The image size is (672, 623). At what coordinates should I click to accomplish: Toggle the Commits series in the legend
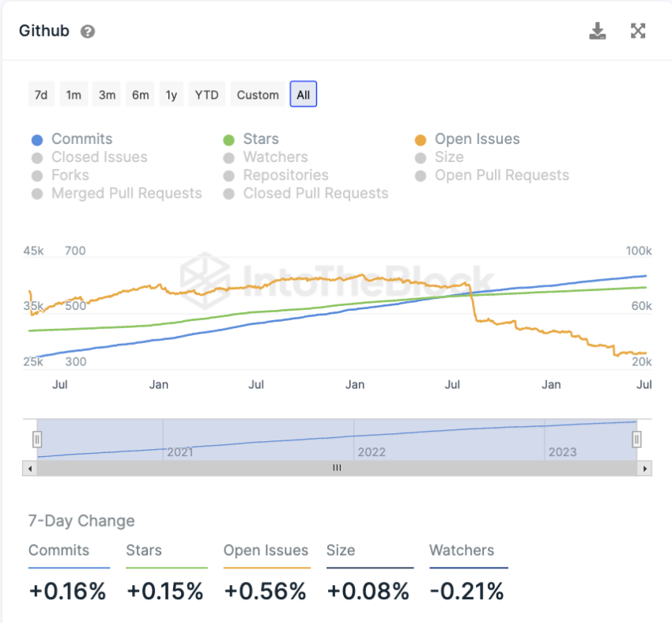72,139
